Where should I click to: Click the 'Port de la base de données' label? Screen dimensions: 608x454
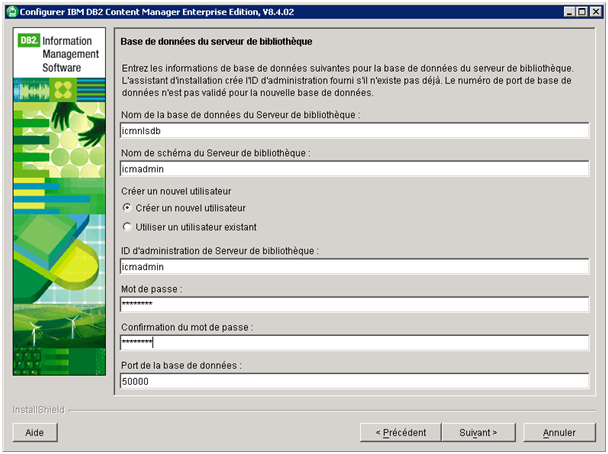pos(181,365)
